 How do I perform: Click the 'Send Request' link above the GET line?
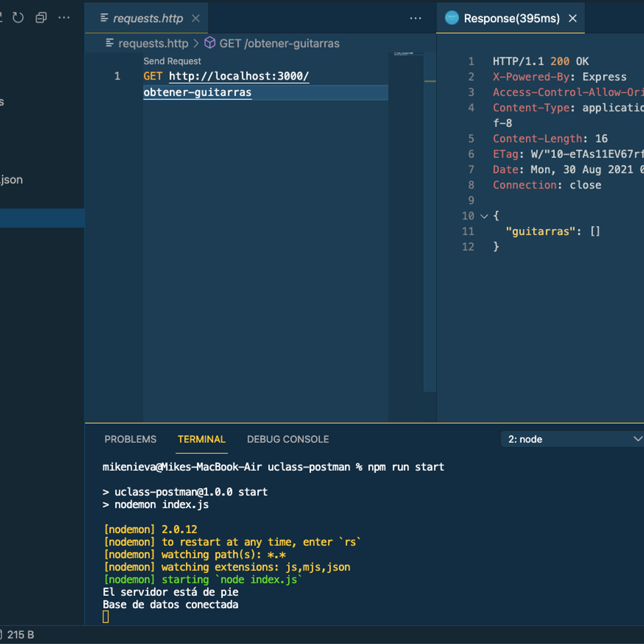172,61
